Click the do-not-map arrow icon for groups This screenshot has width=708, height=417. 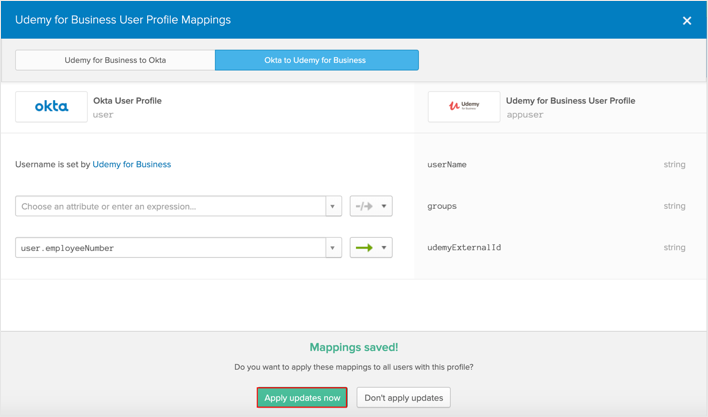363,206
